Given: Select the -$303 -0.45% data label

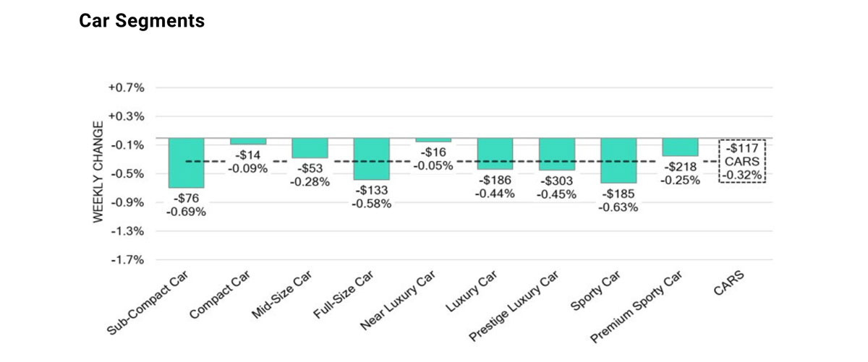Looking at the screenshot, I should click(556, 187).
